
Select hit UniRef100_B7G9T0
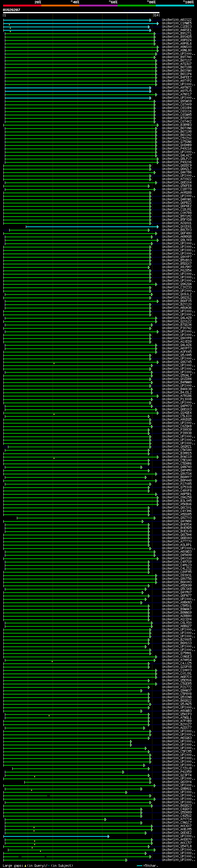point(177,118)
